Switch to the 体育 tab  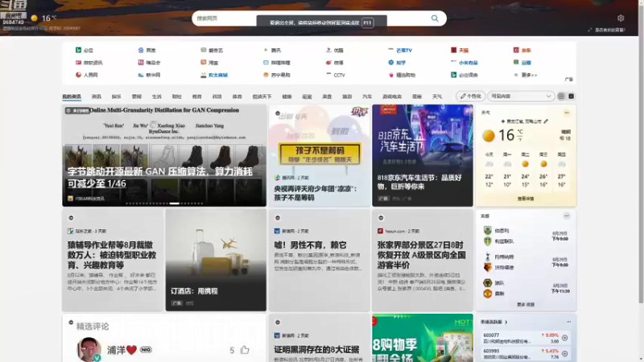[x=237, y=97]
